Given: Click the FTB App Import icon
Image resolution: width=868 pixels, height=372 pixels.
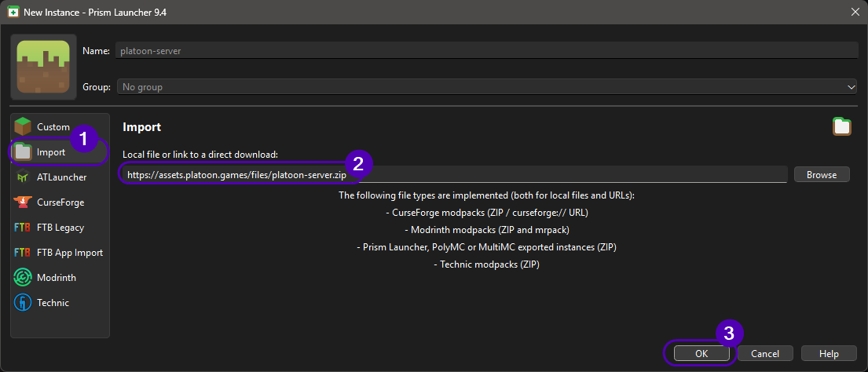Looking at the screenshot, I should tap(23, 253).
